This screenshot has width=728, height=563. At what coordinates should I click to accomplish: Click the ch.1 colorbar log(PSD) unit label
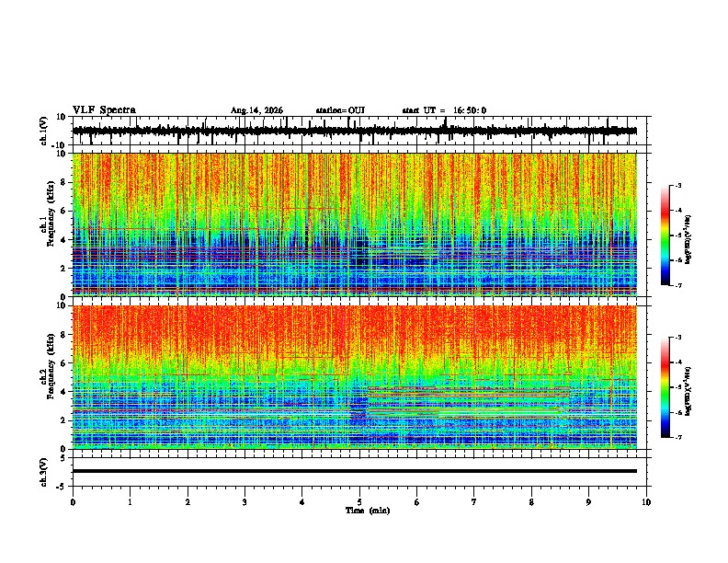pyautogui.click(x=688, y=239)
